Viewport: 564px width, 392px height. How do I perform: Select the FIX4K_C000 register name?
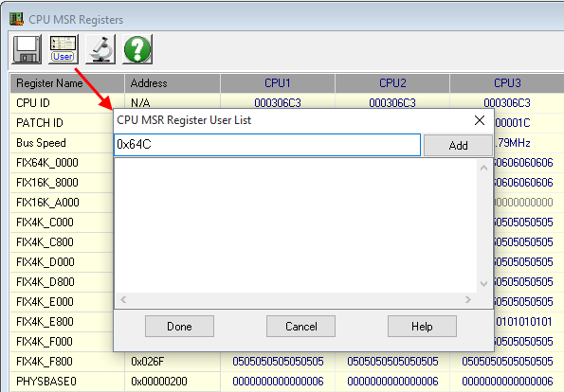click(x=45, y=223)
